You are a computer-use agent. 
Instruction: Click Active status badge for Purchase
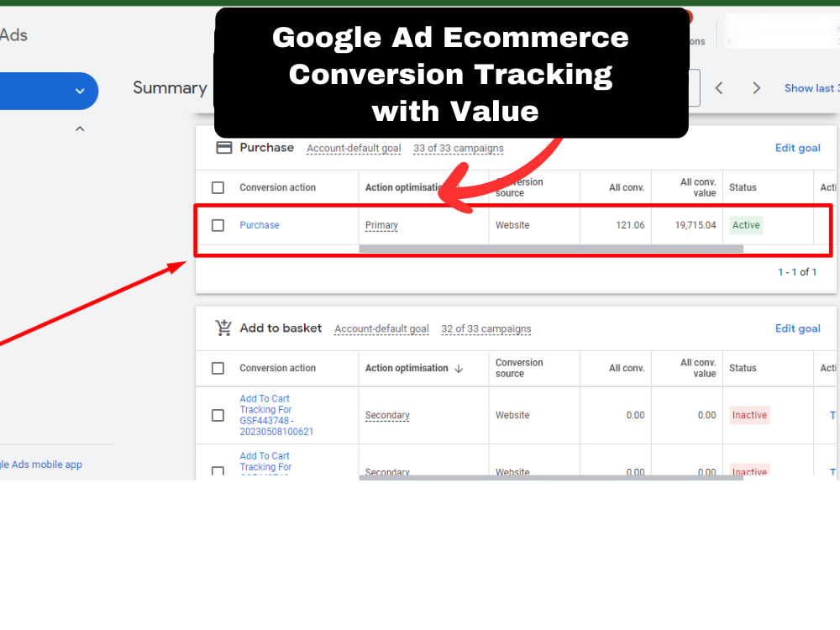746,225
